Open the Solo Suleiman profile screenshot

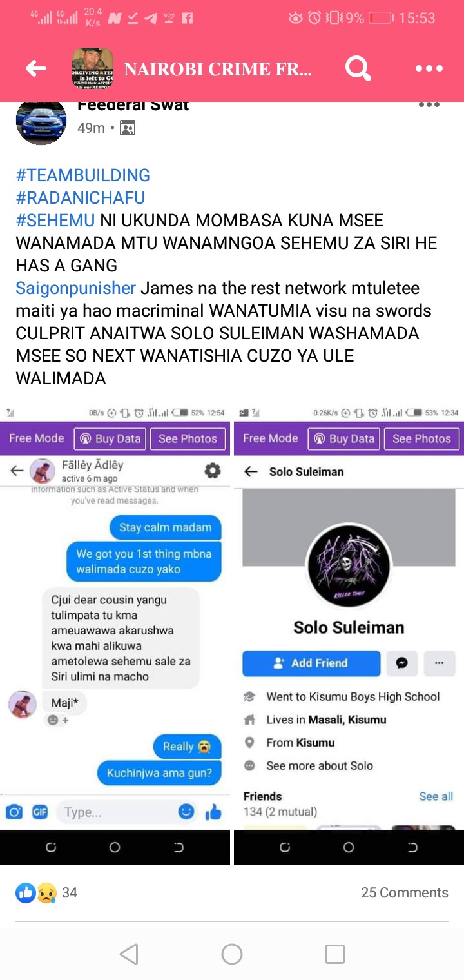(349, 634)
